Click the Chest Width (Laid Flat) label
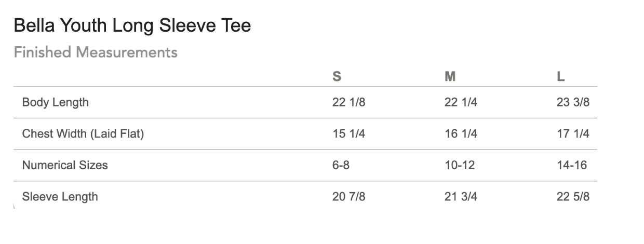This screenshot has height=244, width=644. point(83,134)
